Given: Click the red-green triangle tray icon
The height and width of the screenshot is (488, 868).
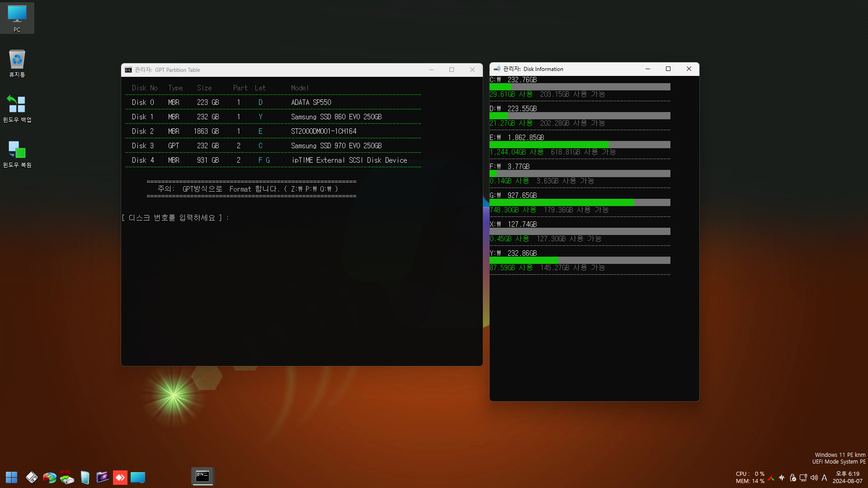Looking at the screenshot, I should (771, 478).
